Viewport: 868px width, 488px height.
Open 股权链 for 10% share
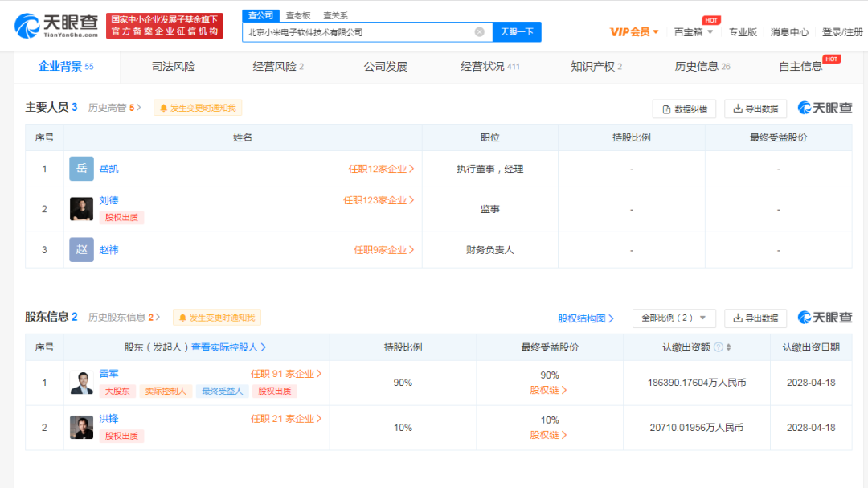[x=548, y=435]
